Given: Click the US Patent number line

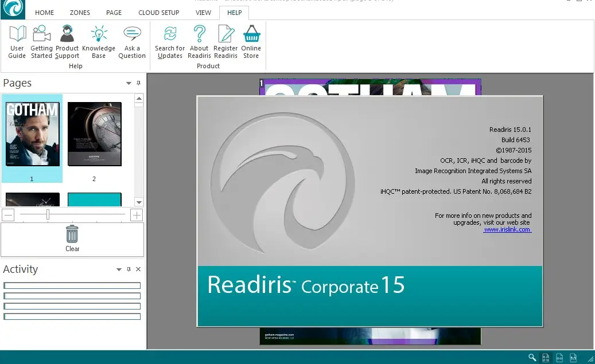Looking at the screenshot, I should (x=456, y=191).
